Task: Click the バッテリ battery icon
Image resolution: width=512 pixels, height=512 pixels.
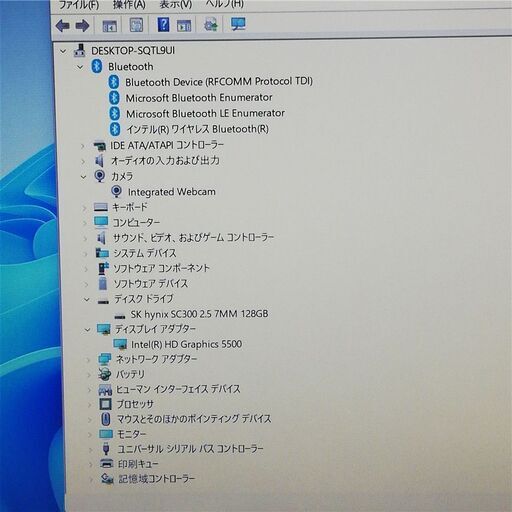Action: point(105,374)
